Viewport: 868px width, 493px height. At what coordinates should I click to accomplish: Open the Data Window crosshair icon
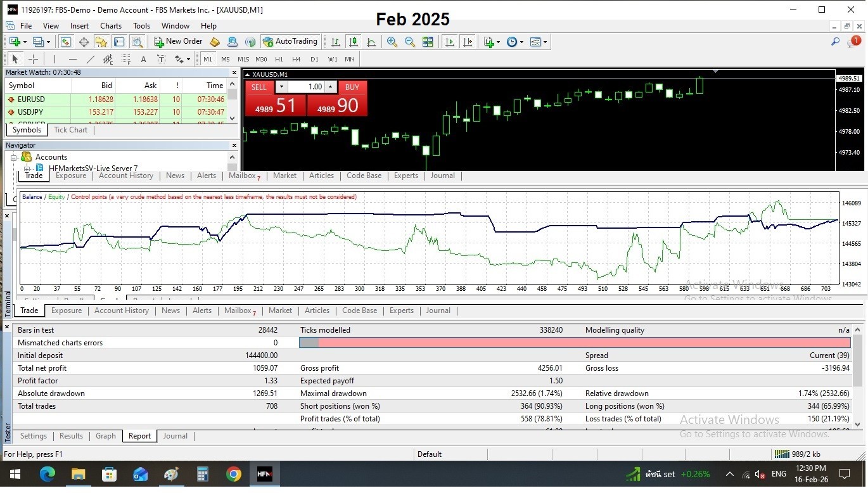coord(84,42)
